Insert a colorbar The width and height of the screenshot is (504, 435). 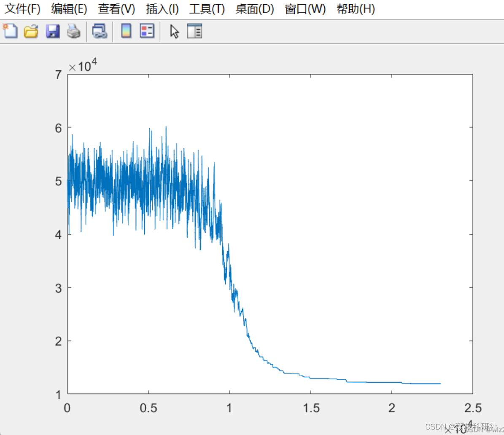click(x=125, y=31)
